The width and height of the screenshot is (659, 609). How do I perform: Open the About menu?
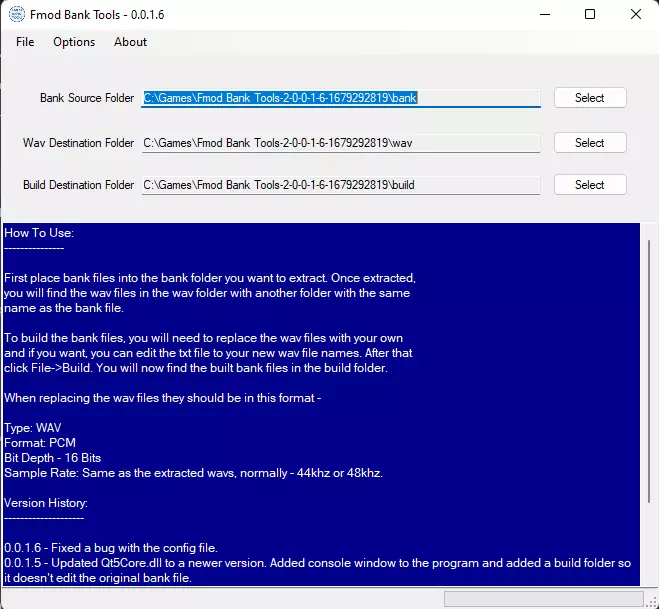130,42
